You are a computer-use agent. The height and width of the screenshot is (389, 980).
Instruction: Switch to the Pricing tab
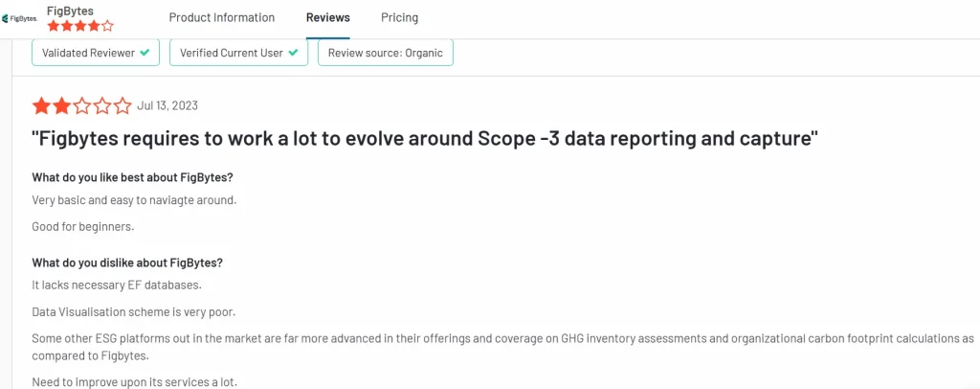399,17
